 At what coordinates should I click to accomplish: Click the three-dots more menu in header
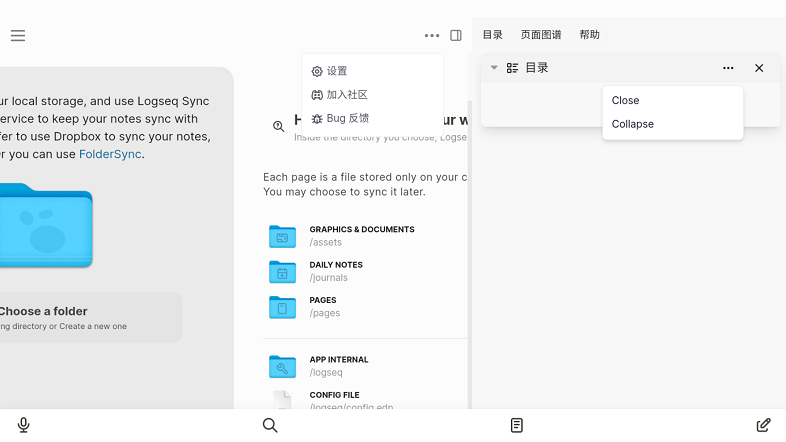(x=431, y=35)
